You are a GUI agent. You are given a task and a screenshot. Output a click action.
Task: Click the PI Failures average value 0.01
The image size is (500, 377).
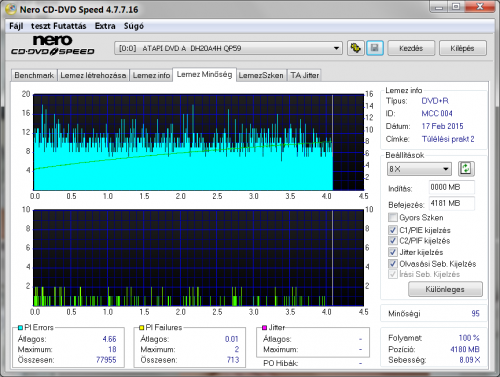[232, 339]
